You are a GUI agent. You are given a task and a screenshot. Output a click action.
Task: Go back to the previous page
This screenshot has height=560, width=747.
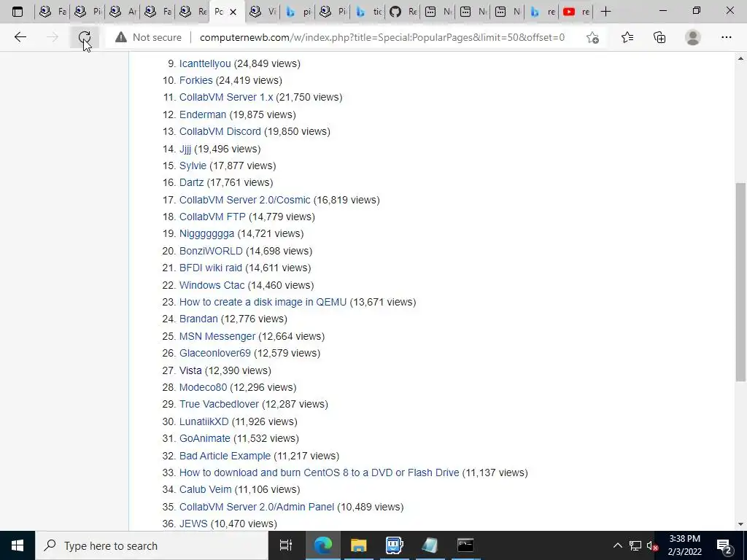pyautogui.click(x=20, y=37)
